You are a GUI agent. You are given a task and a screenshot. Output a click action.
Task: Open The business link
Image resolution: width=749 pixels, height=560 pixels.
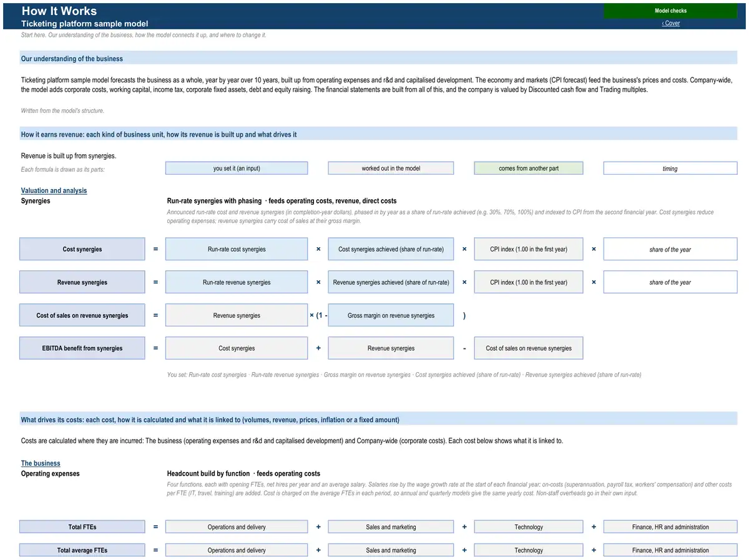41,463
